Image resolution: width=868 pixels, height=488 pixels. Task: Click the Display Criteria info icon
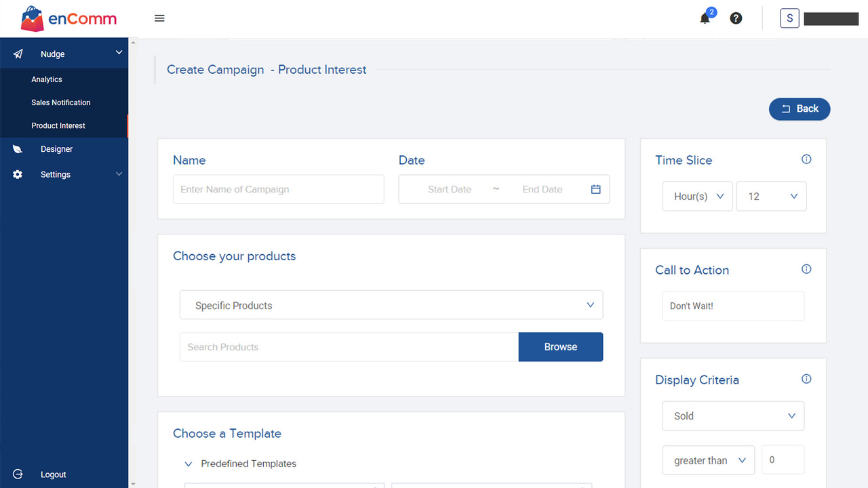(x=806, y=378)
